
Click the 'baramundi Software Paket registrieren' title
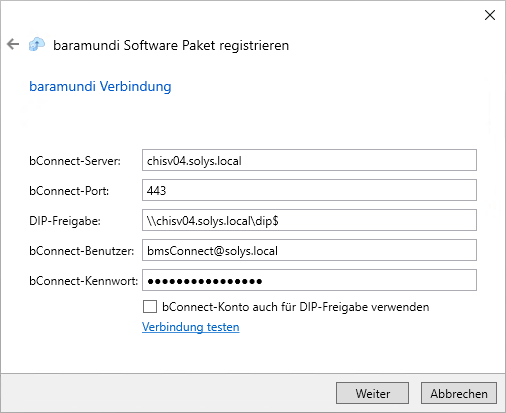(x=171, y=45)
